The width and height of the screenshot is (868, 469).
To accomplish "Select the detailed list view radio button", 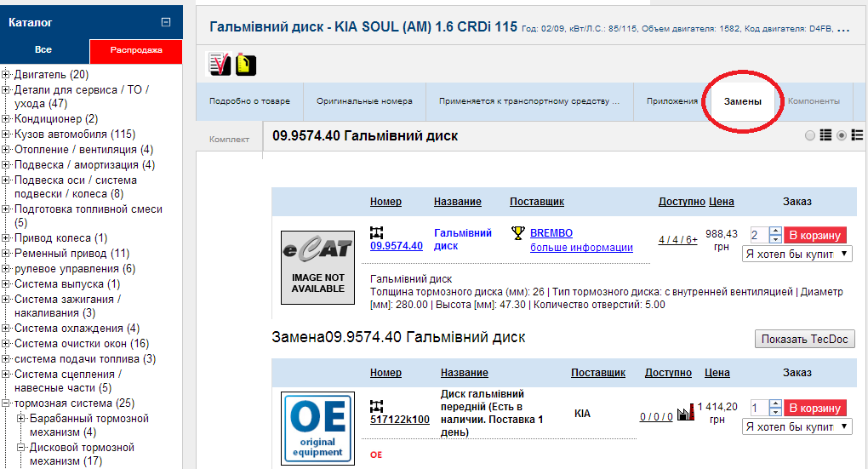I will [842, 135].
